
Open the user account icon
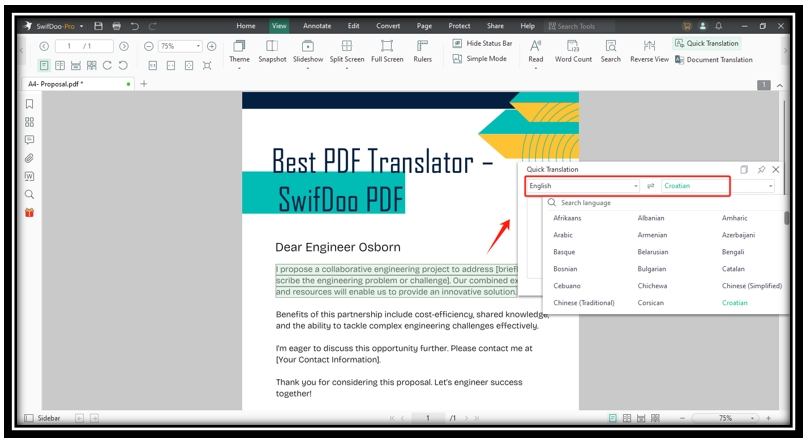pyautogui.click(x=702, y=26)
